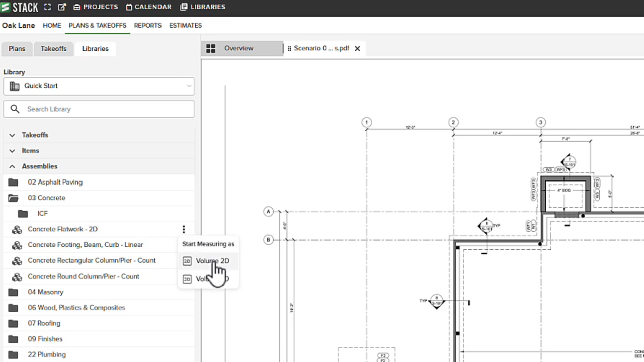Open the 07 Roofing folder

[x=44, y=323]
